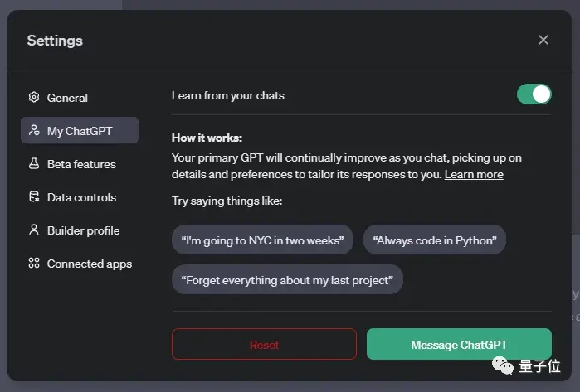Open the Learn more link
The width and height of the screenshot is (580, 392).
[x=474, y=174]
